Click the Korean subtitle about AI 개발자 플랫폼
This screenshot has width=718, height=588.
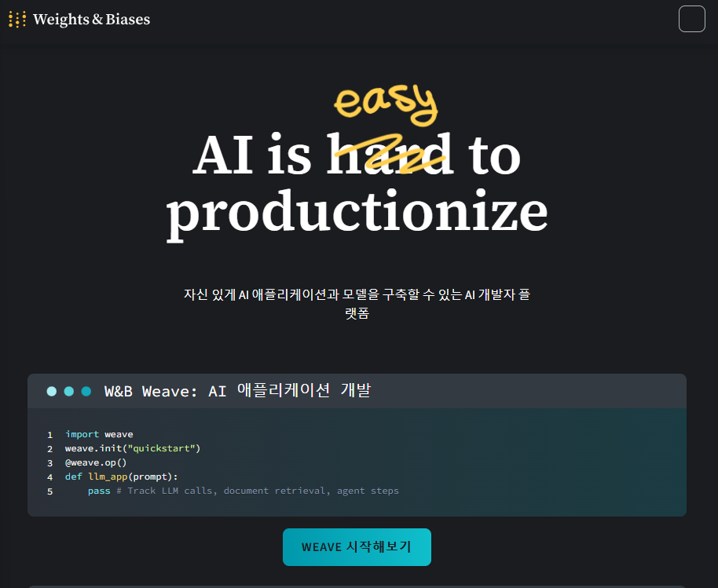[357, 303]
